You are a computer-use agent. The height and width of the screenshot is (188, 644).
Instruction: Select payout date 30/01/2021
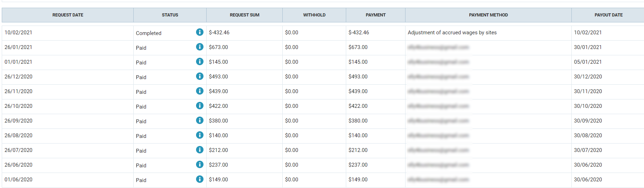pos(588,47)
